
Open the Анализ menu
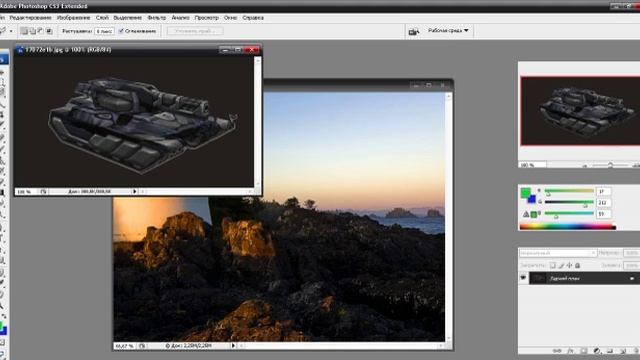(x=180, y=18)
